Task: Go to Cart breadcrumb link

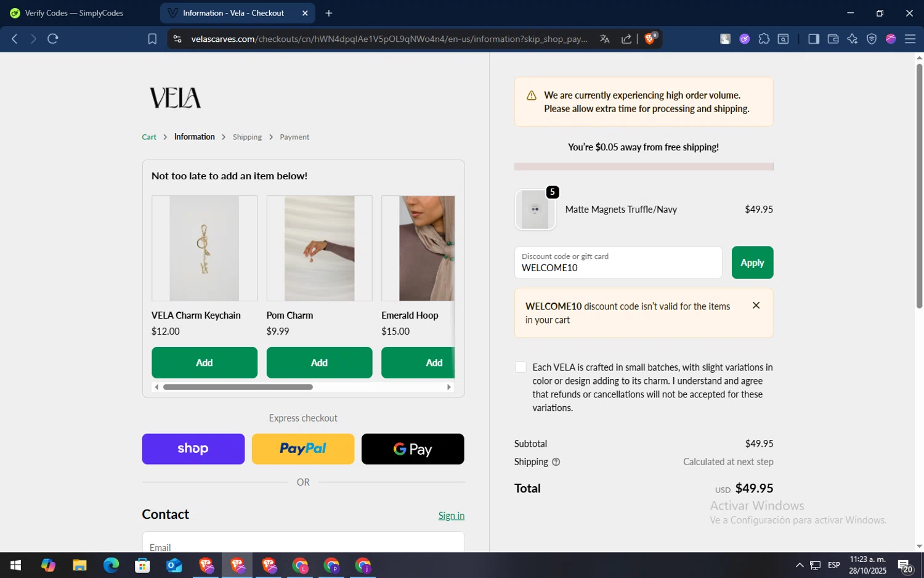Action: [x=149, y=137]
